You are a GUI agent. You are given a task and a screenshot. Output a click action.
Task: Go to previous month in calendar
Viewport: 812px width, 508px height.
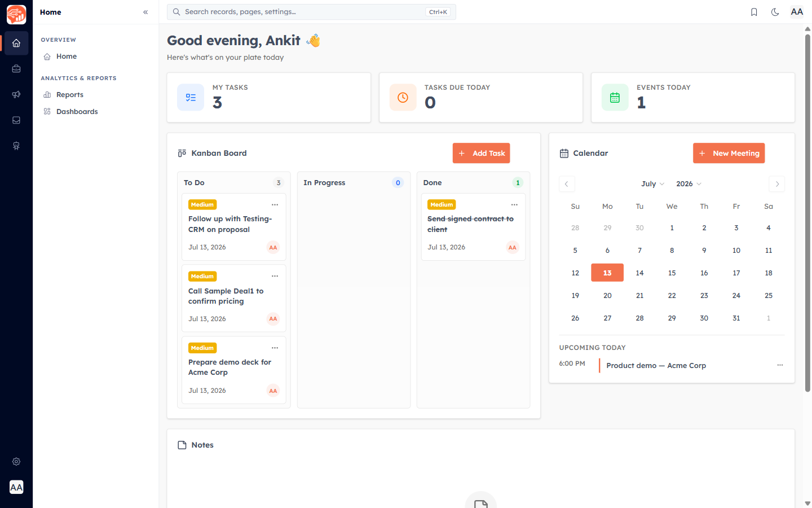point(567,184)
